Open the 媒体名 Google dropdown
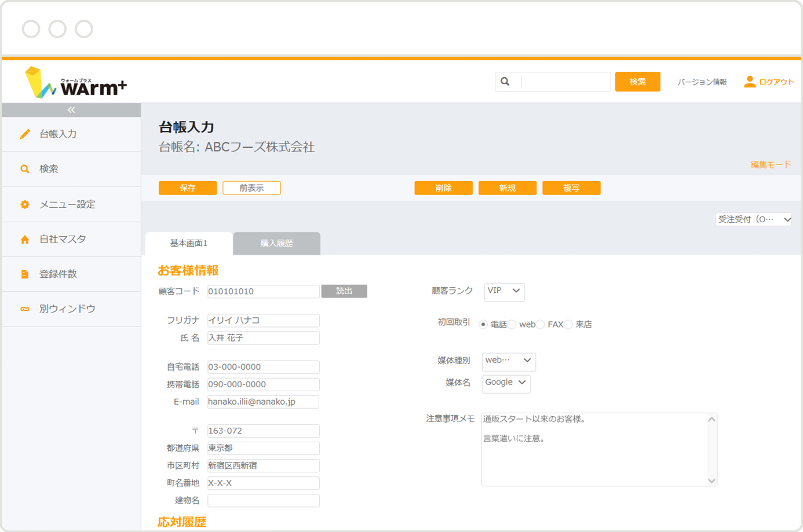 pyautogui.click(x=506, y=383)
